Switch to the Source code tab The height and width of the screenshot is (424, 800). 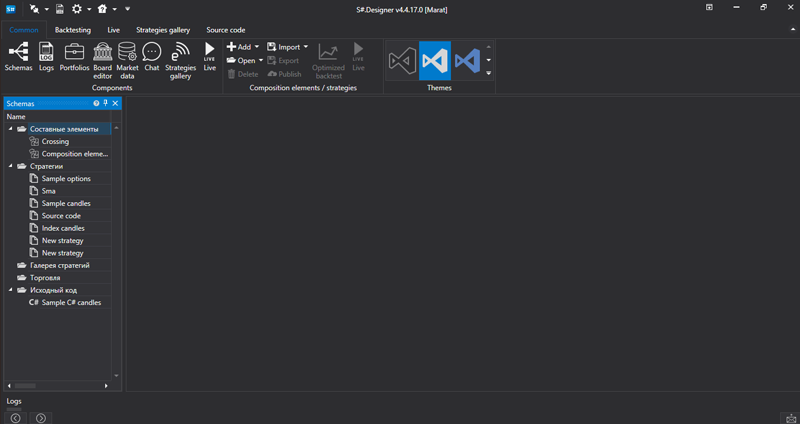click(x=225, y=30)
